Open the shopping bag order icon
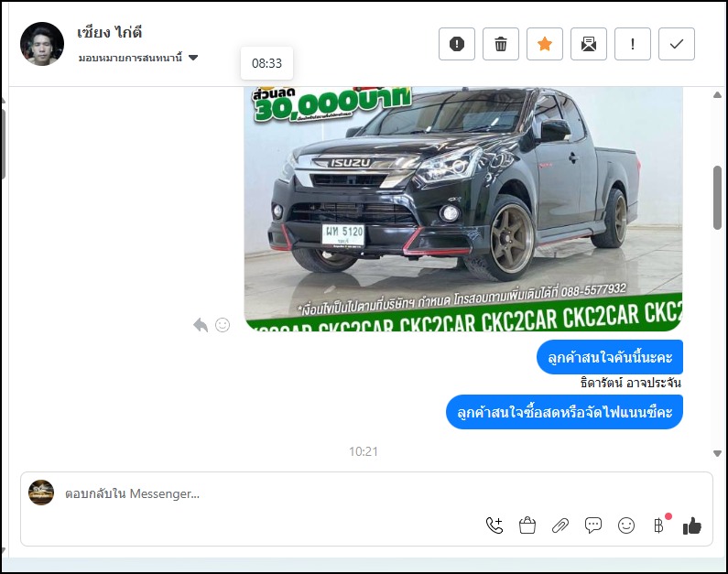 [x=527, y=525]
